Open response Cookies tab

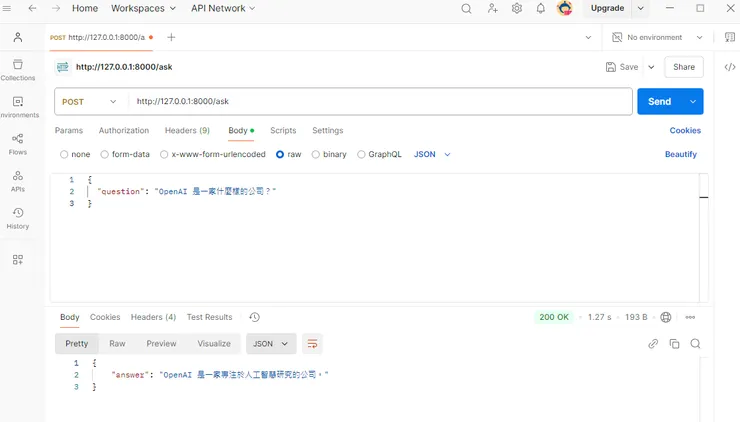(x=105, y=317)
